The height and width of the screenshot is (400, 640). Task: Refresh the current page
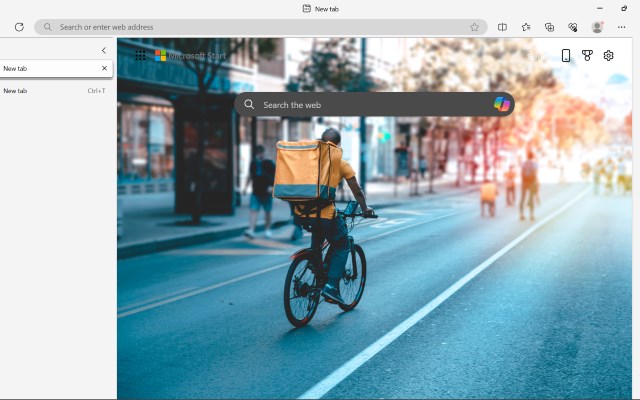click(19, 27)
